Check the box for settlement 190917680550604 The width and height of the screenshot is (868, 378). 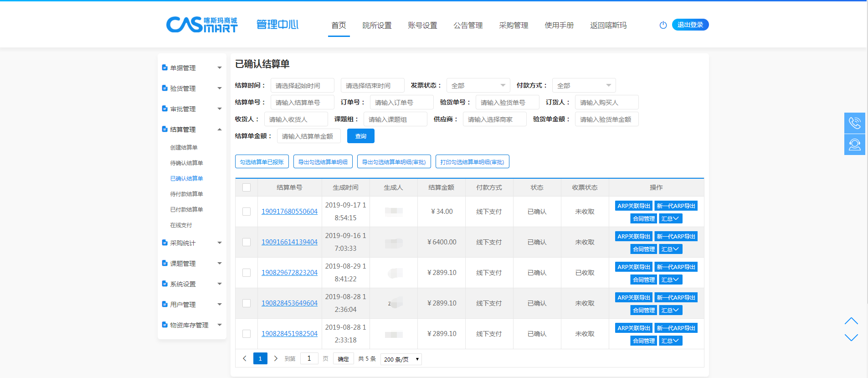coord(247,212)
